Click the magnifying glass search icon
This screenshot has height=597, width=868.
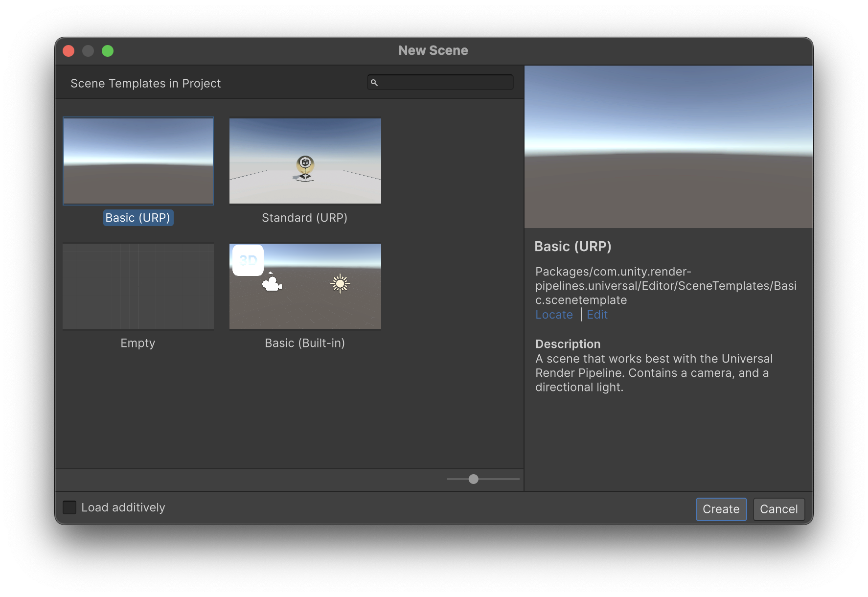tap(374, 83)
